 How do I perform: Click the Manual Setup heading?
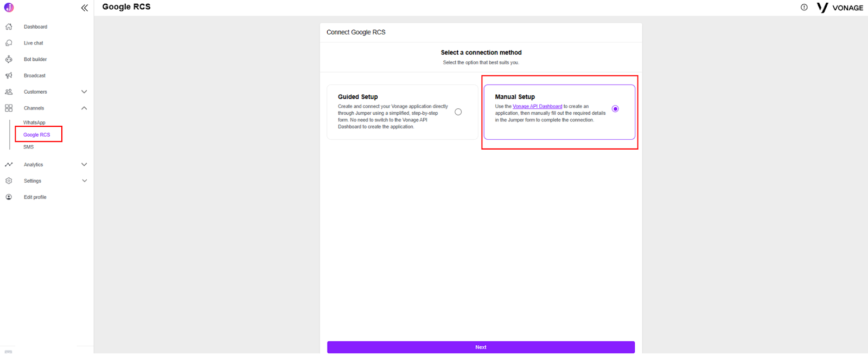tap(515, 96)
